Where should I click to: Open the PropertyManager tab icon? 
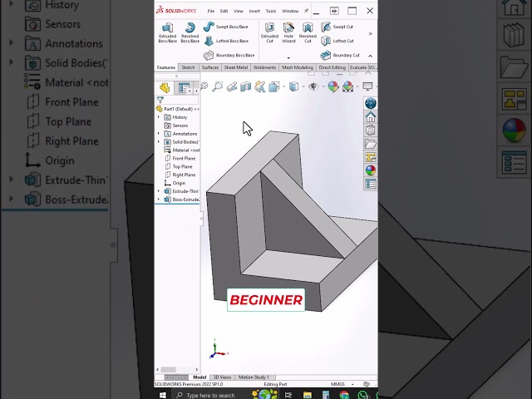coord(184,88)
